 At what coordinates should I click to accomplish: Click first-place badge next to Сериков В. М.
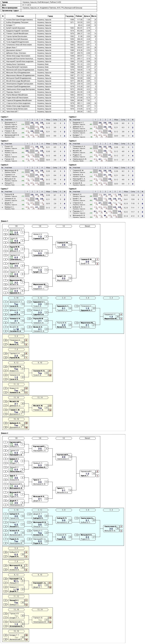click(x=97, y=259)
